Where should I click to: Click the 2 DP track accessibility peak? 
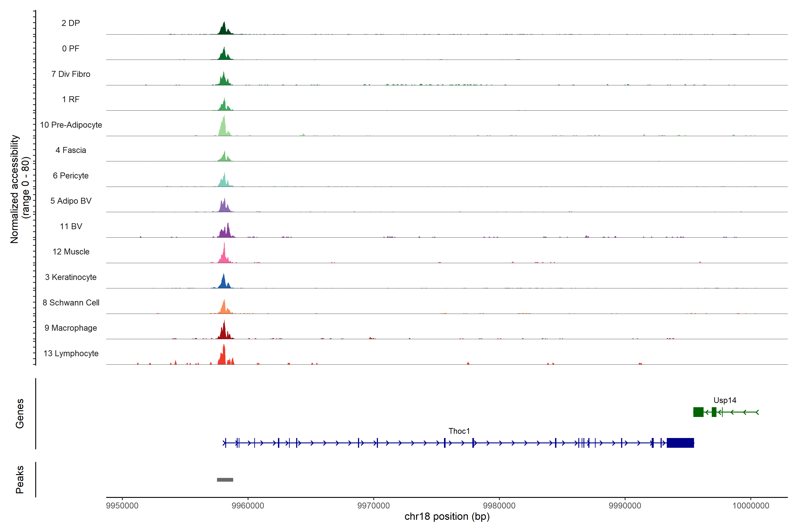pyautogui.click(x=224, y=29)
